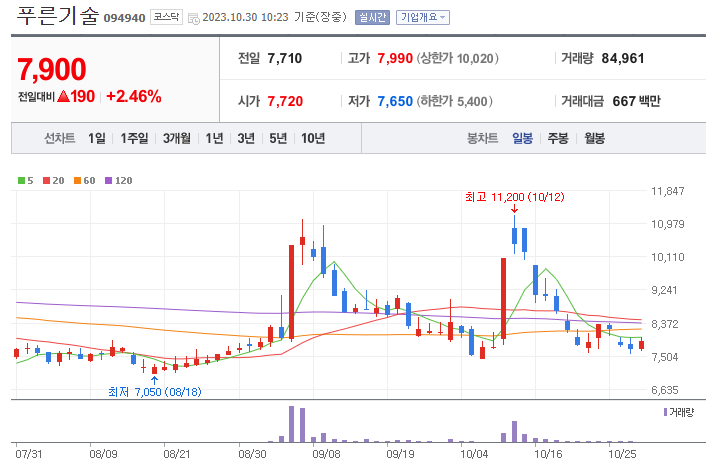Select the 10년 line chart tab

(x=313, y=138)
